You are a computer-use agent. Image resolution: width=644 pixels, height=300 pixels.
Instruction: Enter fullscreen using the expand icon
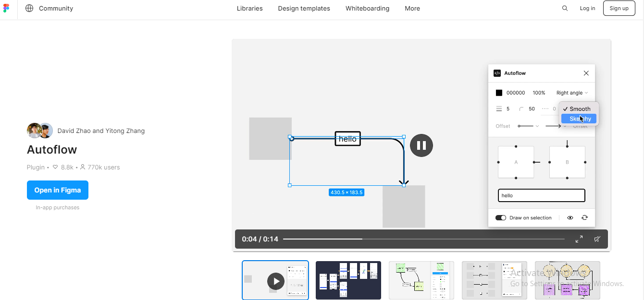coord(579,239)
